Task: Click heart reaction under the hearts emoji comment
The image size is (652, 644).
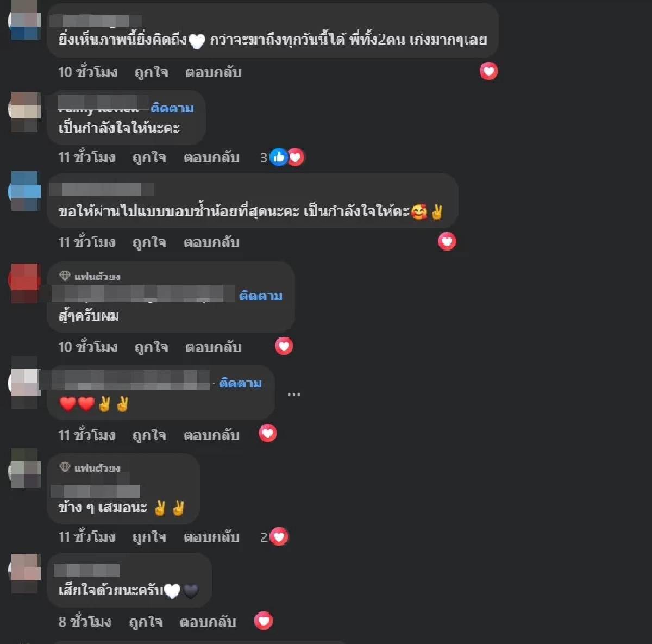Action: point(267,434)
